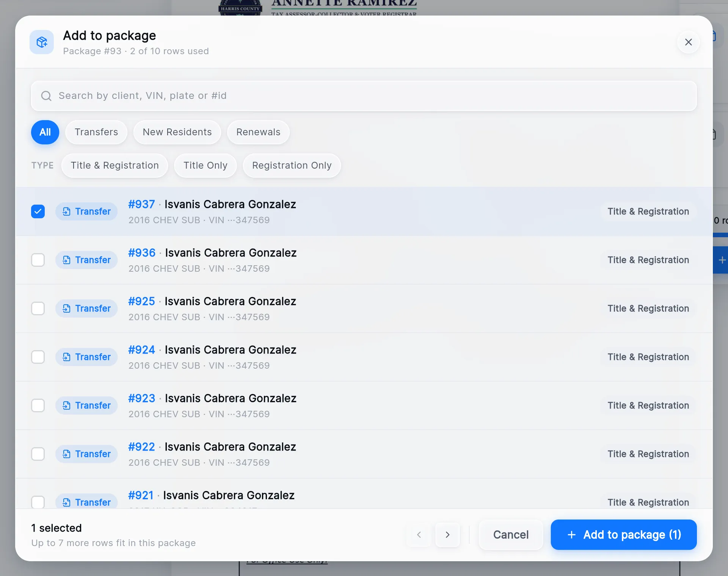Tick the checkbox for #924
Viewport: 728px width, 576px height.
pyautogui.click(x=38, y=357)
